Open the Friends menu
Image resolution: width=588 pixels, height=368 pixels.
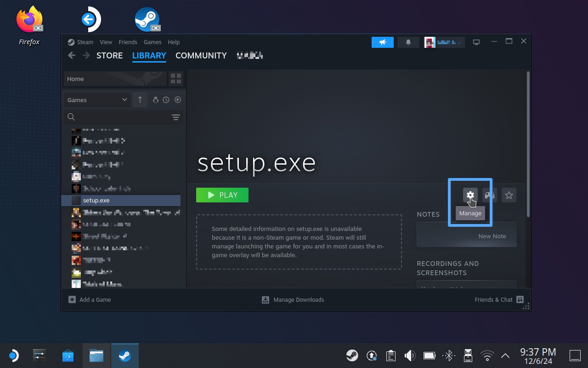pos(128,42)
